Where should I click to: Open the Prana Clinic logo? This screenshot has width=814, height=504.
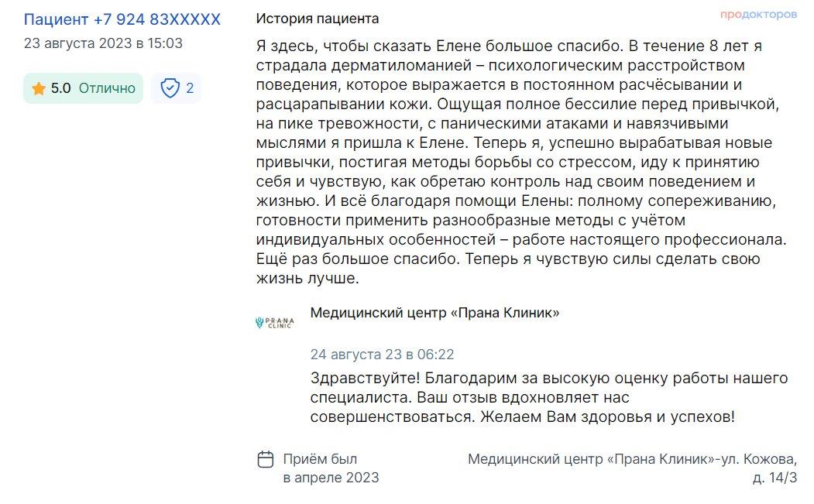click(x=275, y=322)
